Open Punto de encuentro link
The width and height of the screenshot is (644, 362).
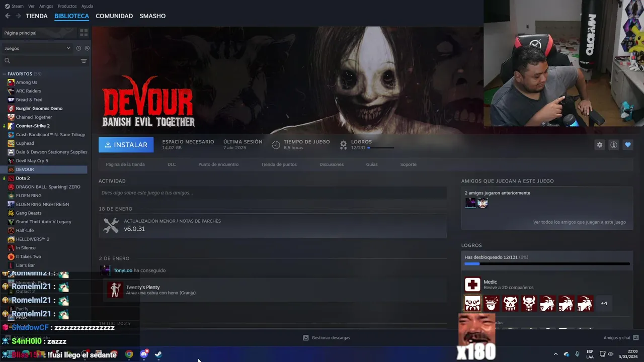pos(218,164)
